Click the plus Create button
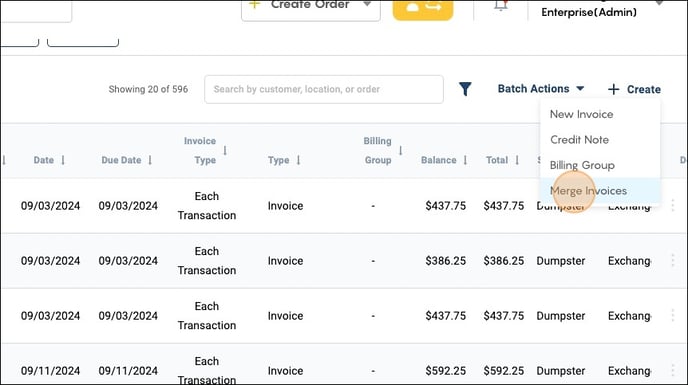The width and height of the screenshot is (688, 385). (x=634, y=90)
